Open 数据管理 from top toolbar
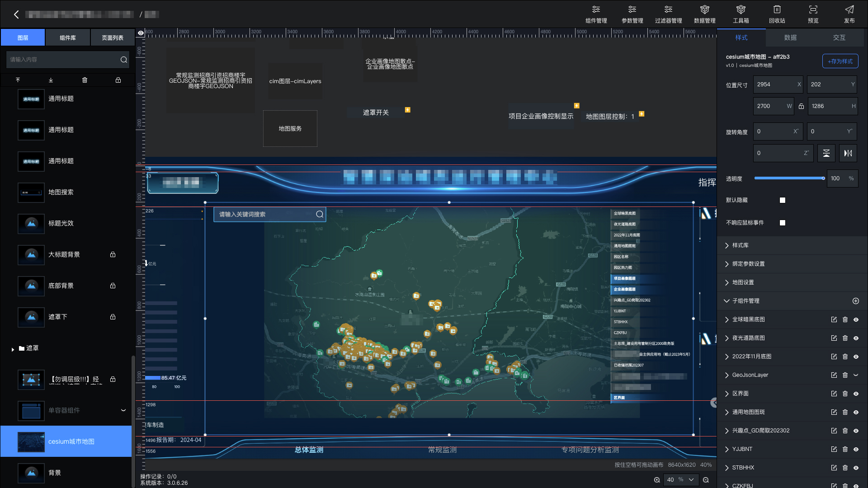Viewport: 868px width, 488px height. 704,14
